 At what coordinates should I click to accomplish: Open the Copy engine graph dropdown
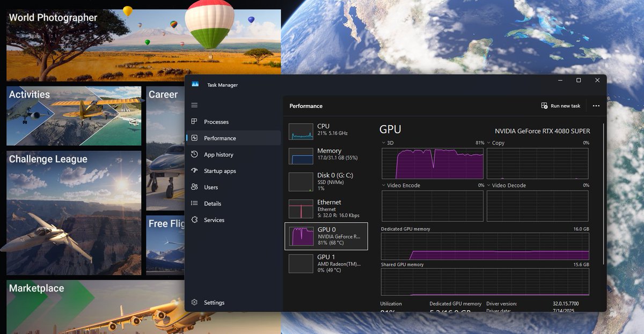[x=489, y=143]
